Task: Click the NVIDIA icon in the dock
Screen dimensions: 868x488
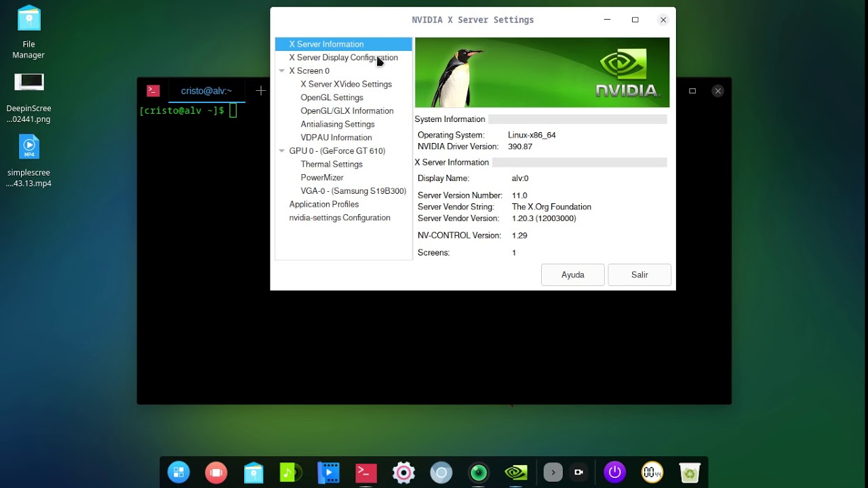Action: point(516,472)
